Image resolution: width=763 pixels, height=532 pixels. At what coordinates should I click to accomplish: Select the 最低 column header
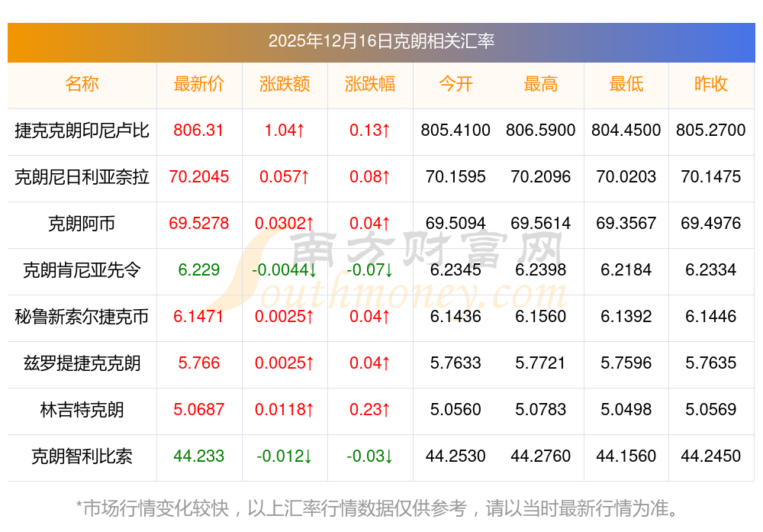click(x=626, y=84)
